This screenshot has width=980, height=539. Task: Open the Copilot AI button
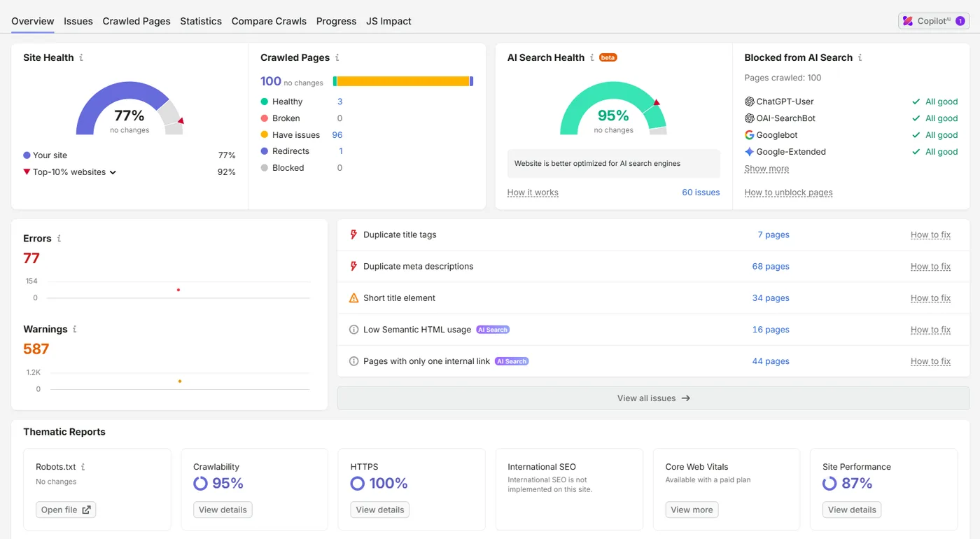point(934,21)
